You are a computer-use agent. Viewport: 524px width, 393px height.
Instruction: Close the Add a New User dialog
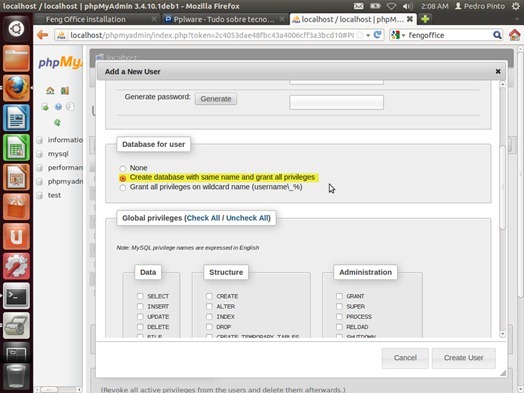pos(498,71)
